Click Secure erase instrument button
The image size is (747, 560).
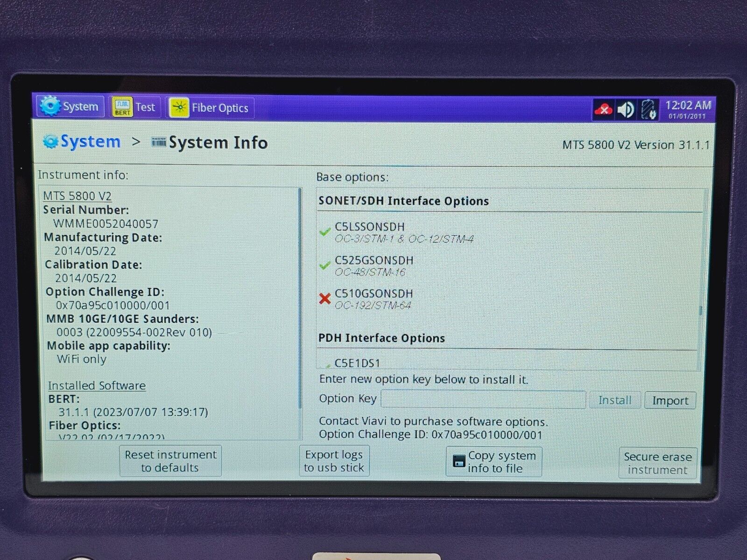tap(657, 463)
